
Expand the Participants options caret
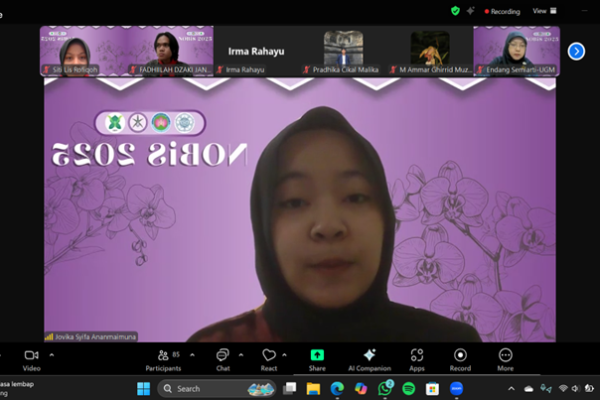[x=192, y=355]
